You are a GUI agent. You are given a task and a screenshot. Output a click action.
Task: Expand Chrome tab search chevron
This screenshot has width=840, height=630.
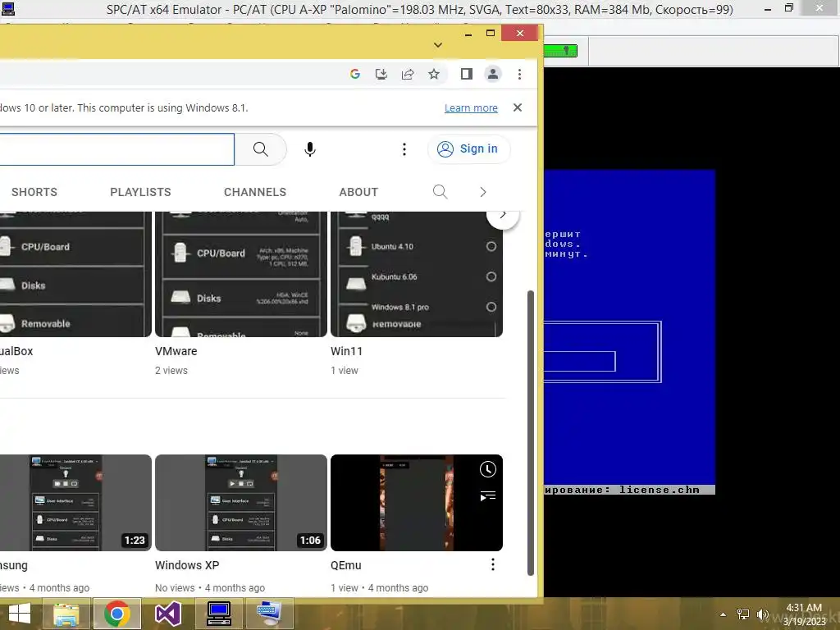pyautogui.click(x=438, y=45)
